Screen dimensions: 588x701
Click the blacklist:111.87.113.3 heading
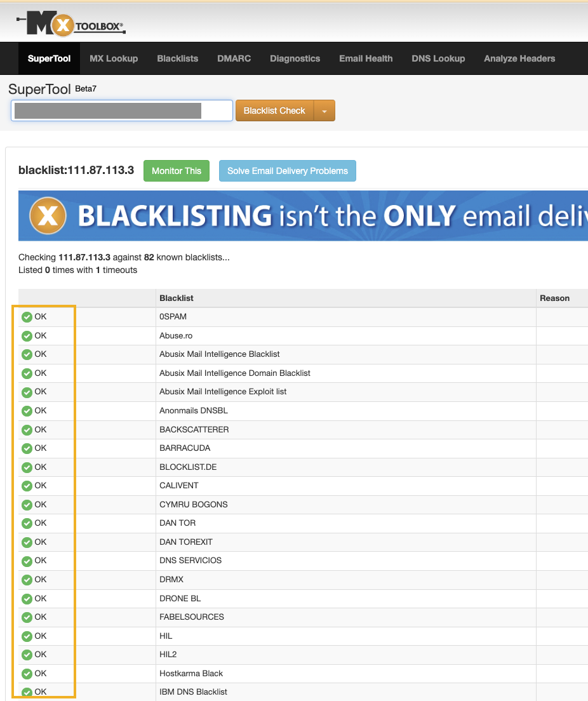[x=76, y=170]
